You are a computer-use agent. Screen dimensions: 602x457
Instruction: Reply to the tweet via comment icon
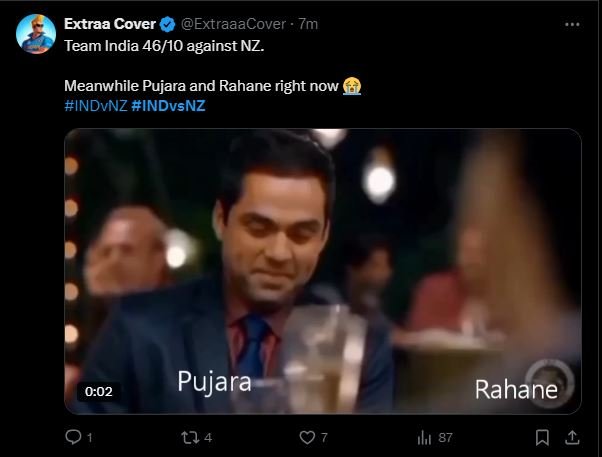click(x=72, y=437)
